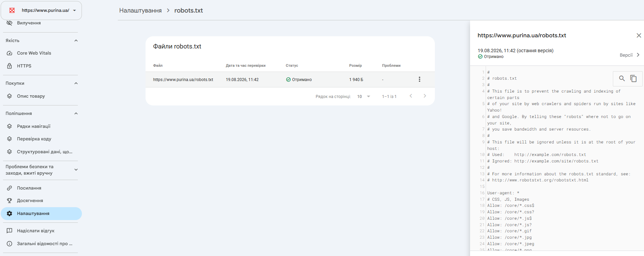Collapse the Поліпшення section
The height and width of the screenshot is (256, 644).
[x=76, y=114]
